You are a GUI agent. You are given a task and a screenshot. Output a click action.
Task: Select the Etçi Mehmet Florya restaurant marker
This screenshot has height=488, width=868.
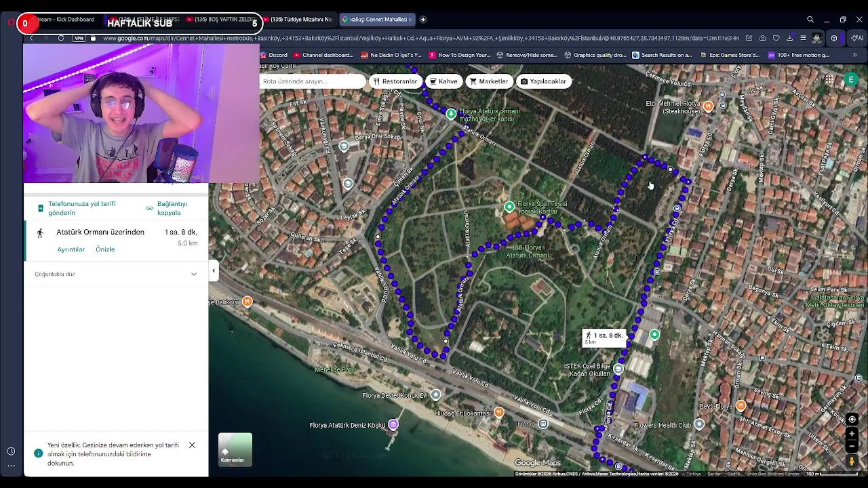(708, 106)
